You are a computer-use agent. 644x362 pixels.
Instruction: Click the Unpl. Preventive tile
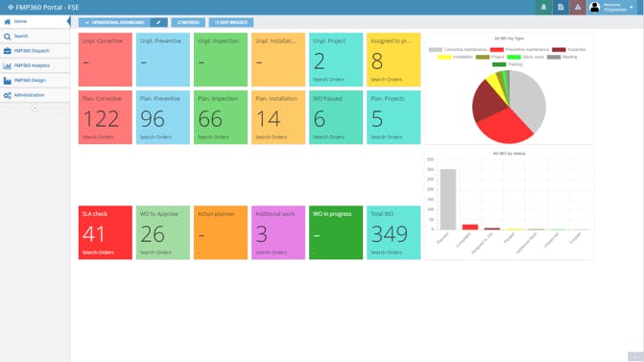click(163, 60)
